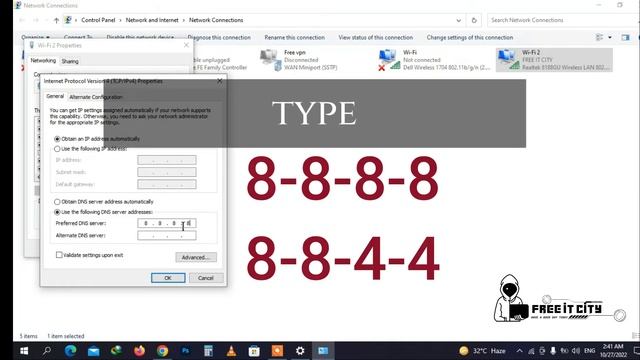This screenshot has height=360, width=640.
Task: Select Use the following DNS server addresses
Action: (x=57, y=212)
